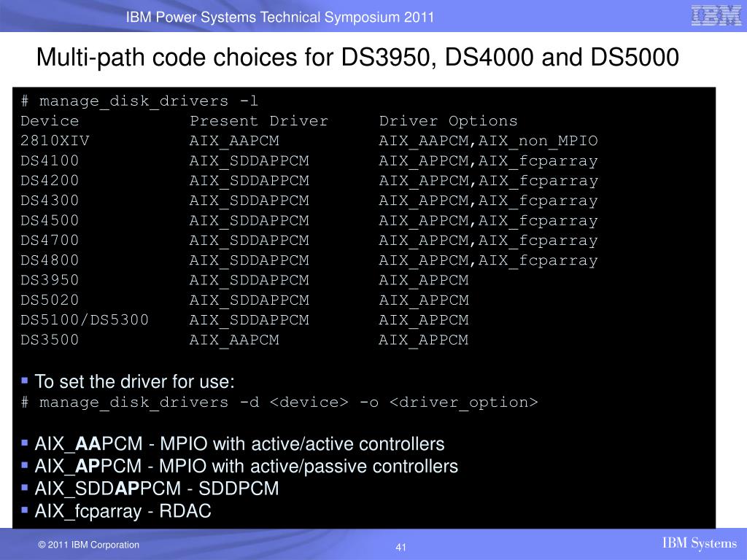Click the 'AIX_APPCM - MPIO with active/passive' bullet

pyautogui.click(x=247, y=466)
